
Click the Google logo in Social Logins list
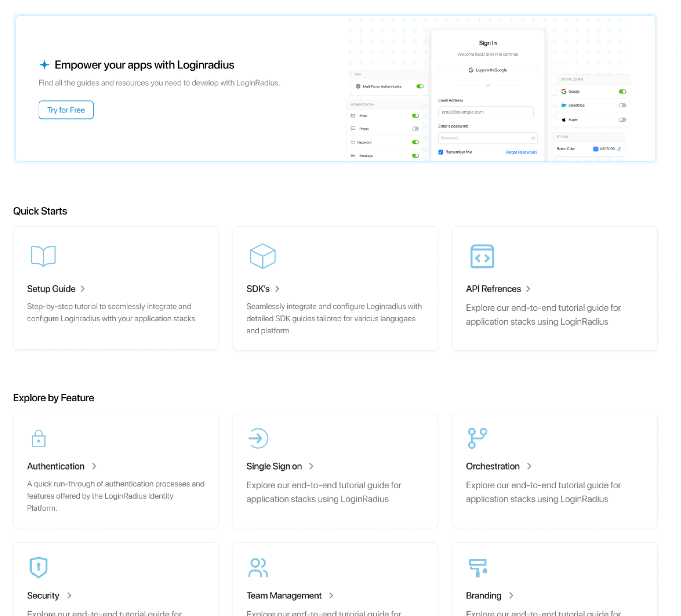click(564, 92)
